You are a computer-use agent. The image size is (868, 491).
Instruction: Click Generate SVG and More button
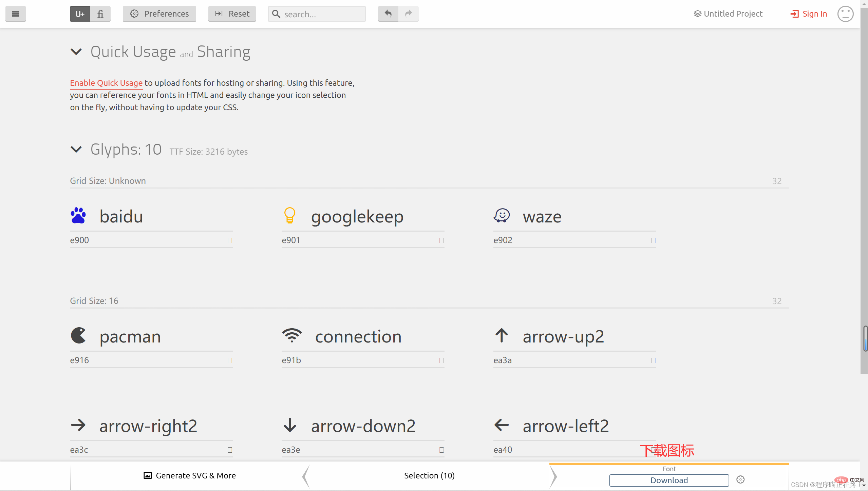point(190,475)
